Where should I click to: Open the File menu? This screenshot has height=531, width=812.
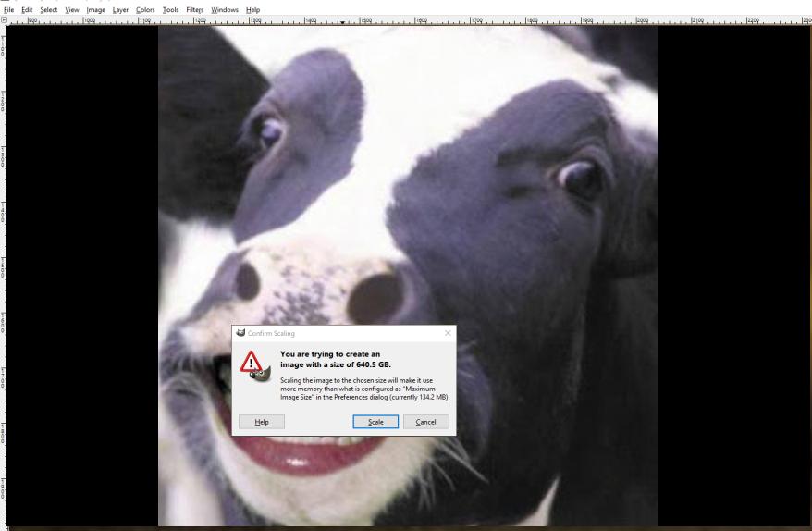[x=7, y=9]
